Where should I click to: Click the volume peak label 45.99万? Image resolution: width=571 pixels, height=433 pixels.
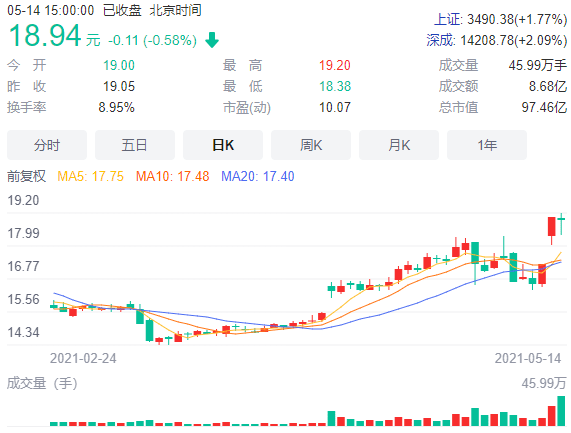click(544, 383)
